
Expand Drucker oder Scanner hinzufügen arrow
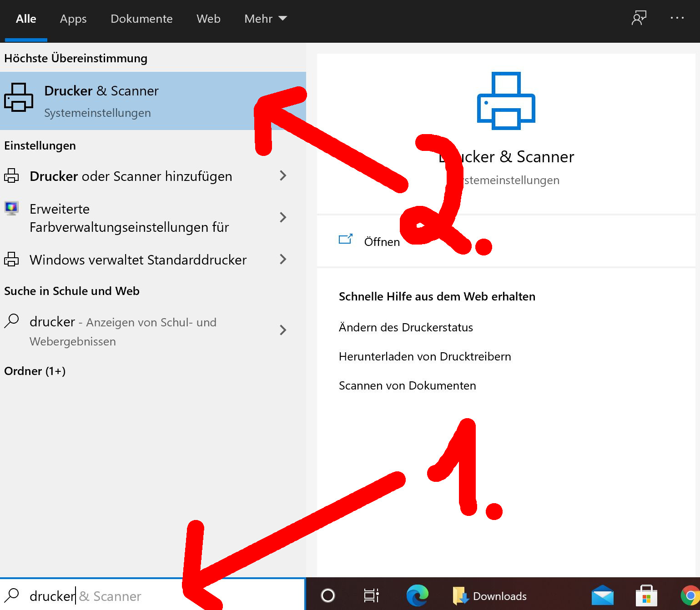[283, 176]
